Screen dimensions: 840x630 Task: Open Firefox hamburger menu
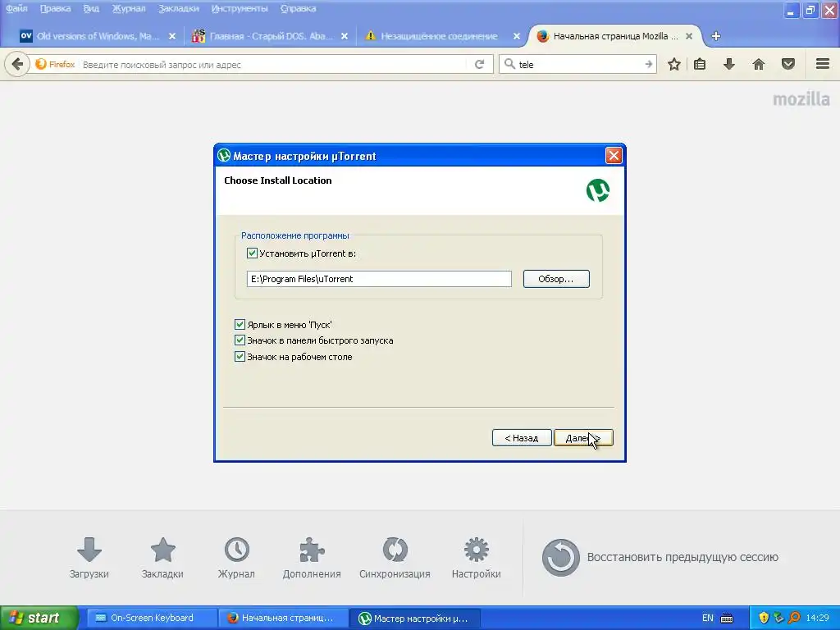tap(823, 64)
